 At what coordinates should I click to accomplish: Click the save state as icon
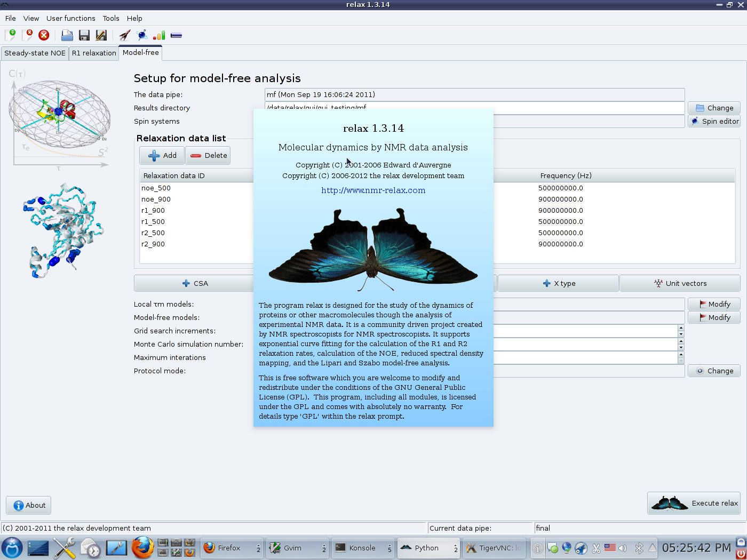tap(101, 35)
